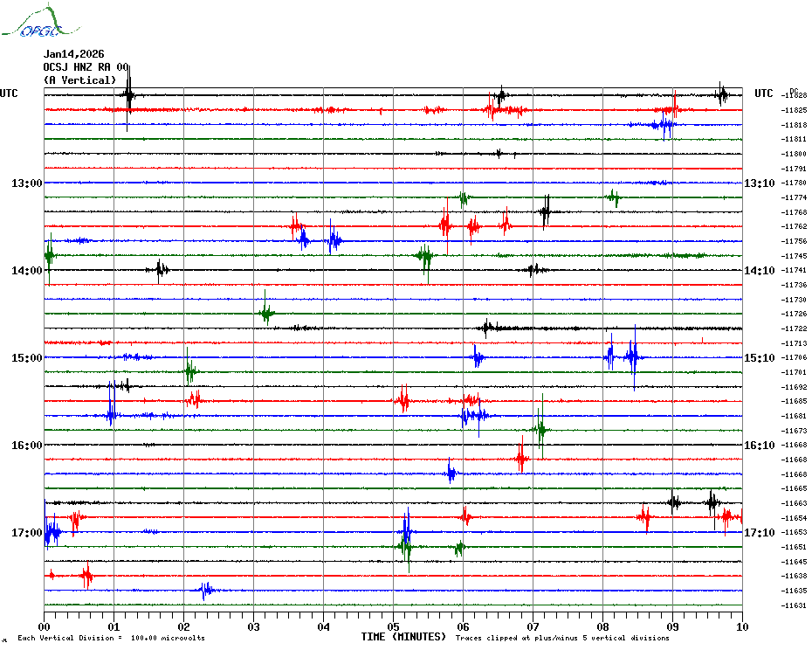Click the (A Vertical) component label
This screenshot has height=650, width=812.
tap(79, 80)
